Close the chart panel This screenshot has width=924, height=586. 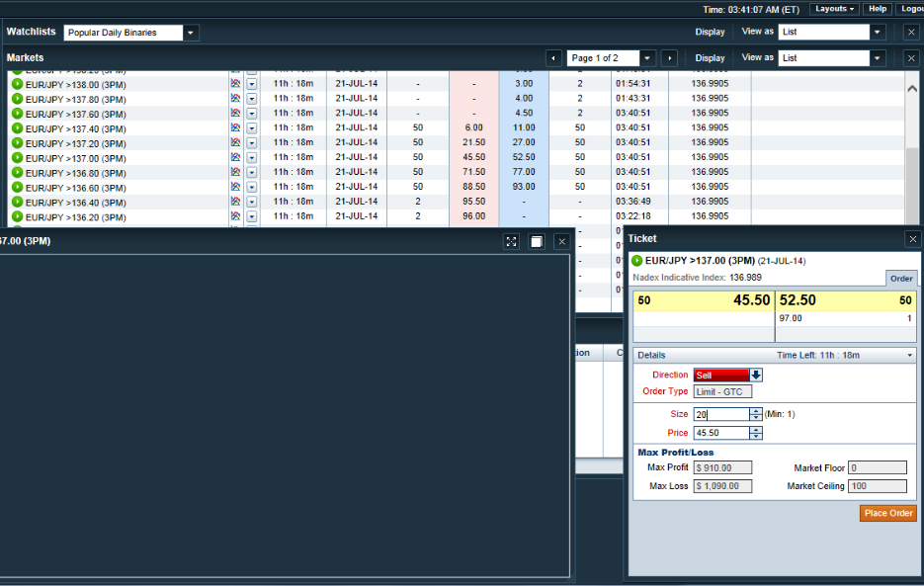[562, 242]
